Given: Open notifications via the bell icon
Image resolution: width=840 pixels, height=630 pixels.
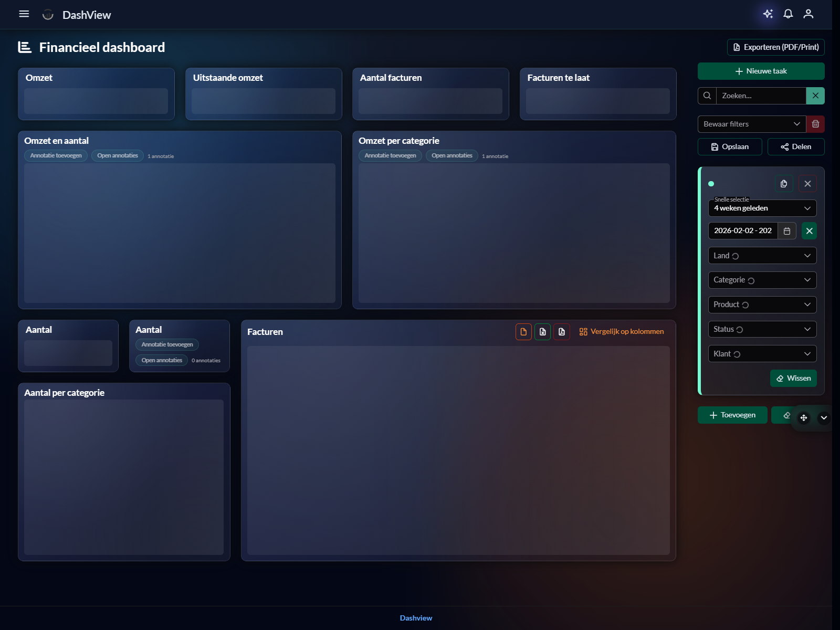Looking at the screenshot, I should (x=788, y=14).
